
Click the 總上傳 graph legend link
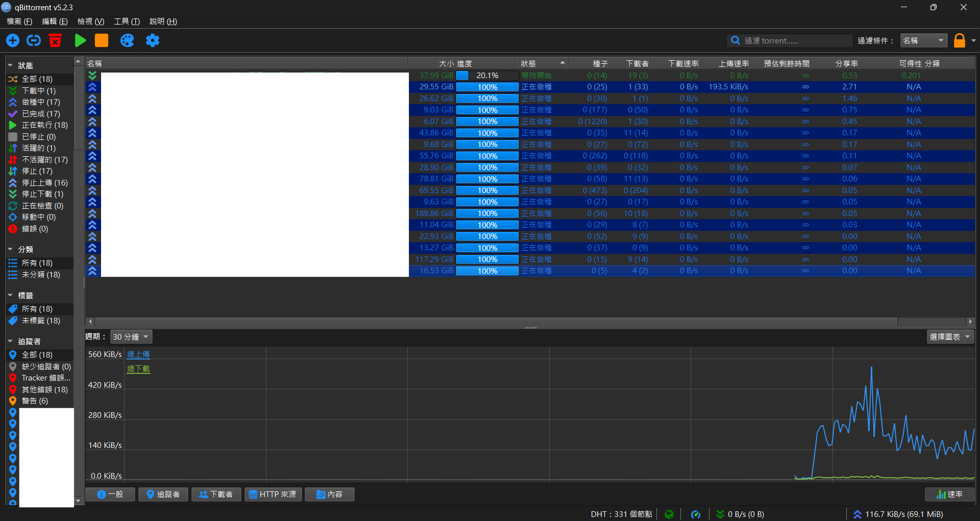tap(138, 354)
